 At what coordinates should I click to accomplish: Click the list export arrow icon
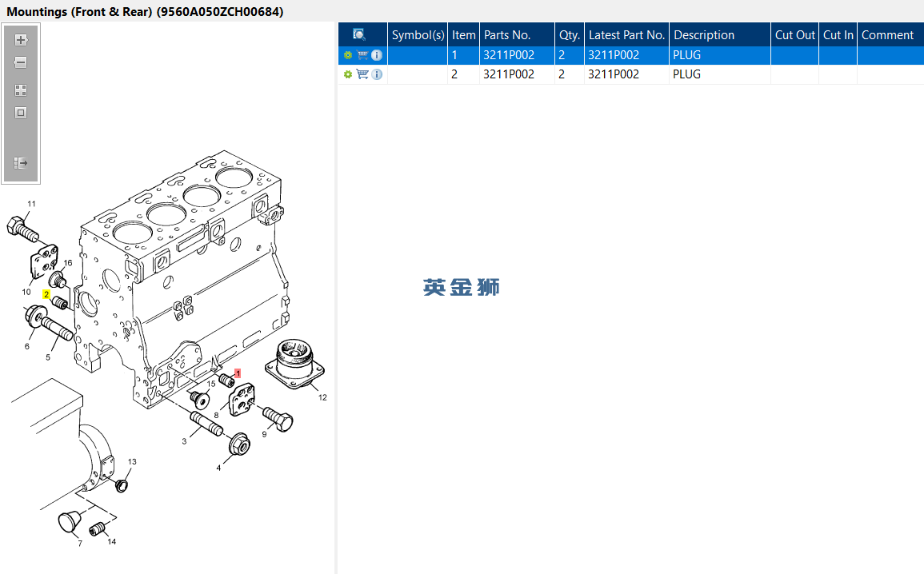21,163
